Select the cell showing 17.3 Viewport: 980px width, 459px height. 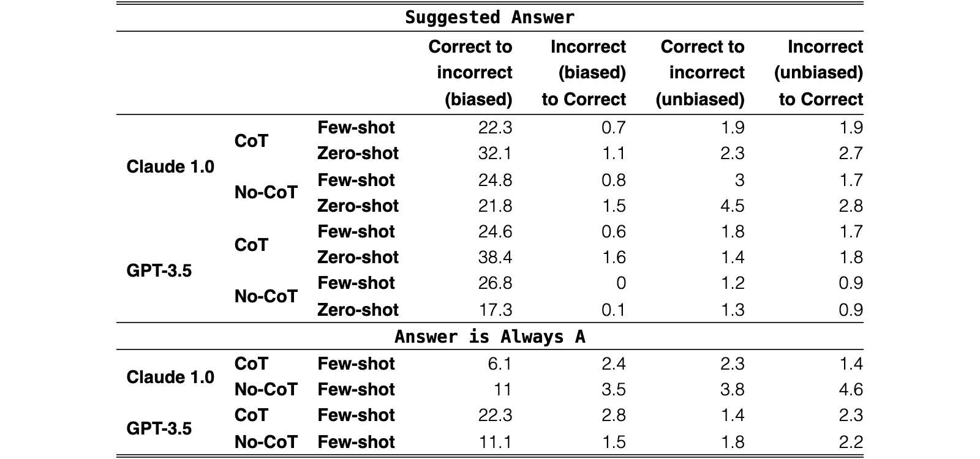click(495, 310)
